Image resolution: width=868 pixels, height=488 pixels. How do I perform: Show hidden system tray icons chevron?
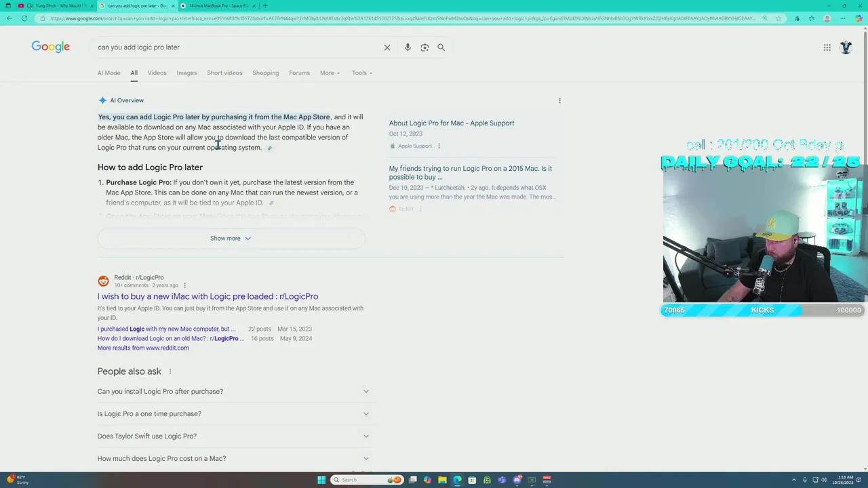794,480
